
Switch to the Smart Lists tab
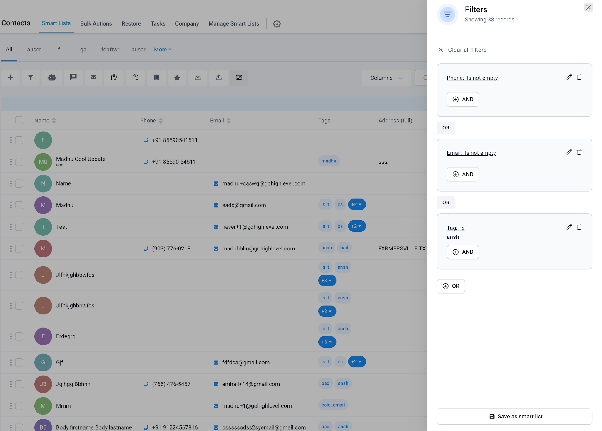(x=56, y=23)
